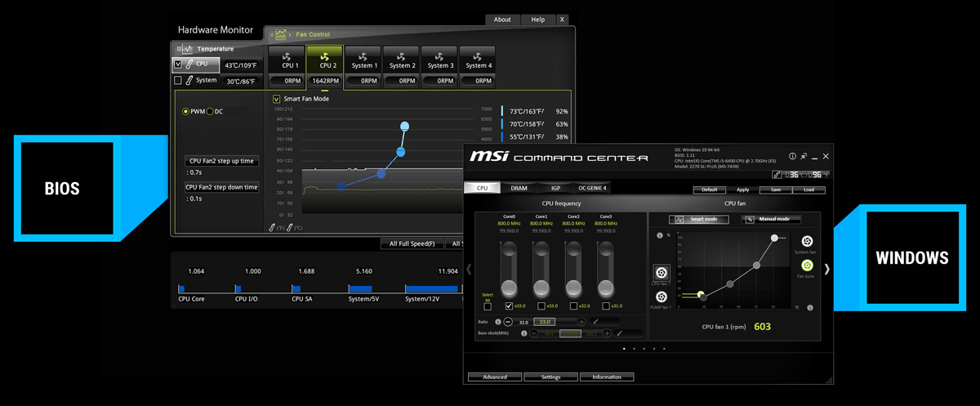Select the System 1 fan icon

[364, 56]
